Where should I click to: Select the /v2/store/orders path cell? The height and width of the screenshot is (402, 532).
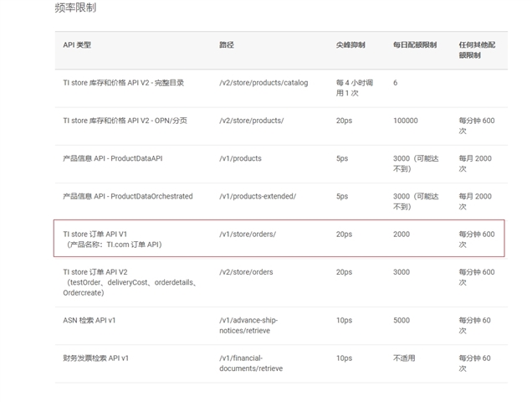[x=246, y=272]
